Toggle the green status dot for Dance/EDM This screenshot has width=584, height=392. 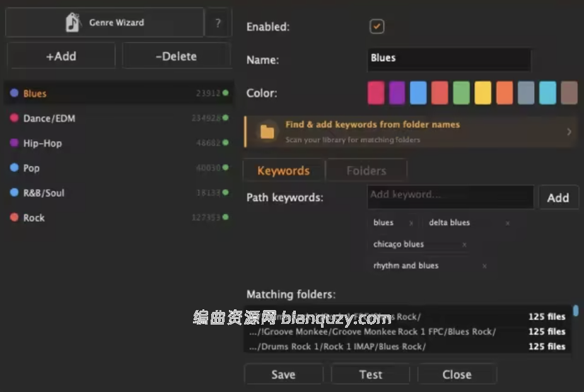225,118
